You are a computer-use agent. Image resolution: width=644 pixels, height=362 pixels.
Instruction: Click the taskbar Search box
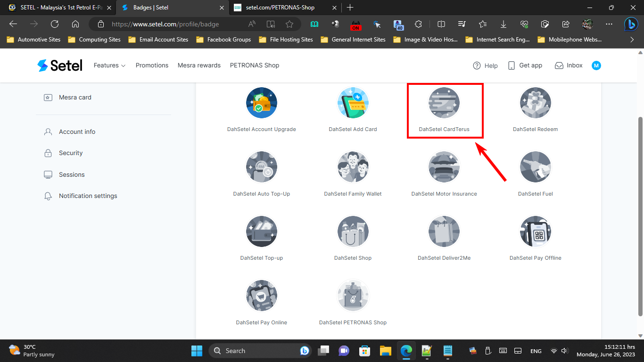260,351
